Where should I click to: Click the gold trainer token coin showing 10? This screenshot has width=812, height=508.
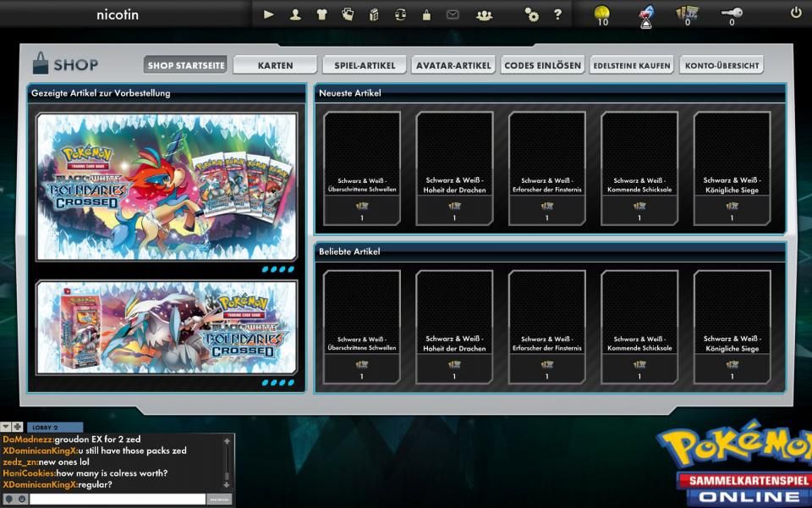[x=601, y=14]
